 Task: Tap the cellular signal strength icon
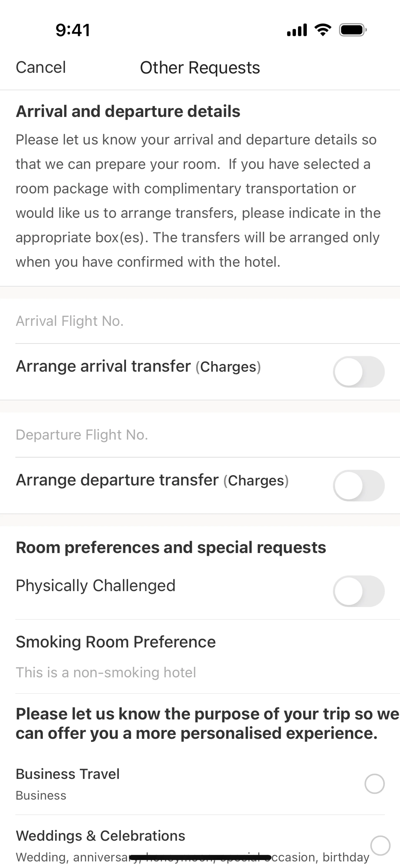tap(297, 30)
